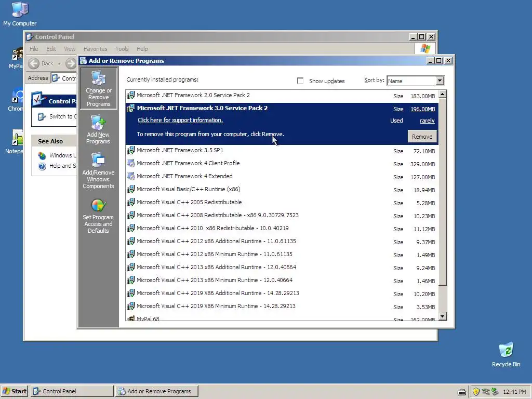Click the on-screen keyboard icon in the taskbar
532x399 pixels.
tap(462, 392)
